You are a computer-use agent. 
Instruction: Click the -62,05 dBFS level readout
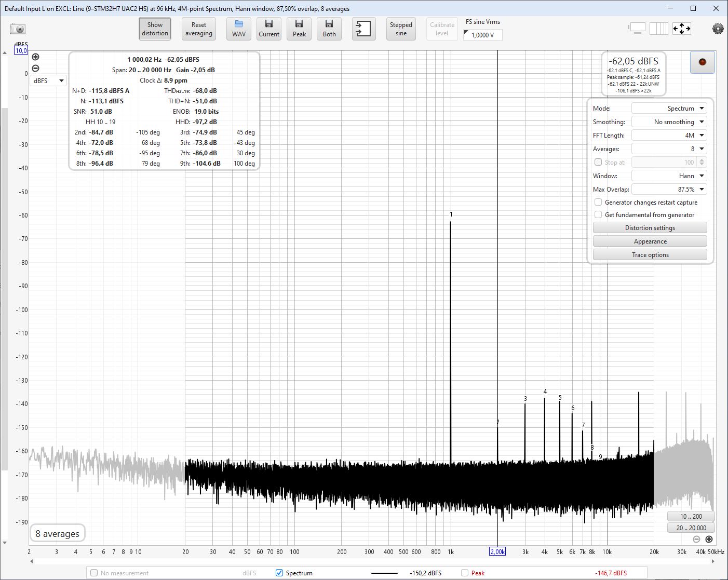tap(633, 61)
